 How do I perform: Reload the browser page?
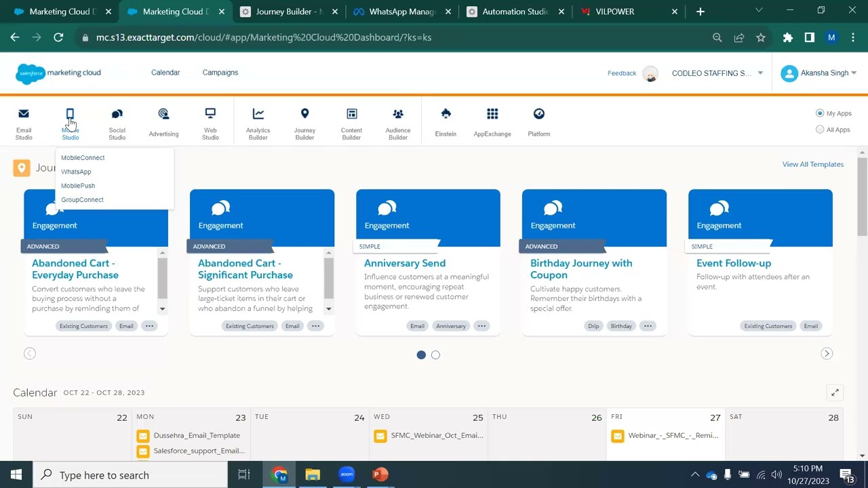click(x=58, y=38)
